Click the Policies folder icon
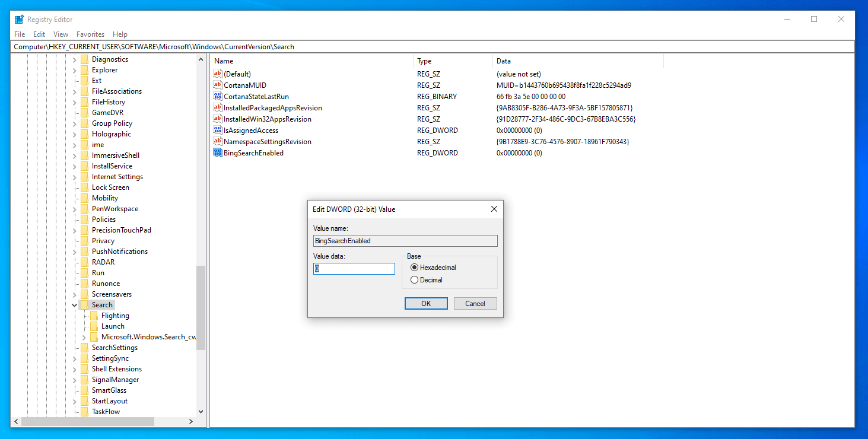This screenshot has height=439, width=868. [x=84, y=220]
